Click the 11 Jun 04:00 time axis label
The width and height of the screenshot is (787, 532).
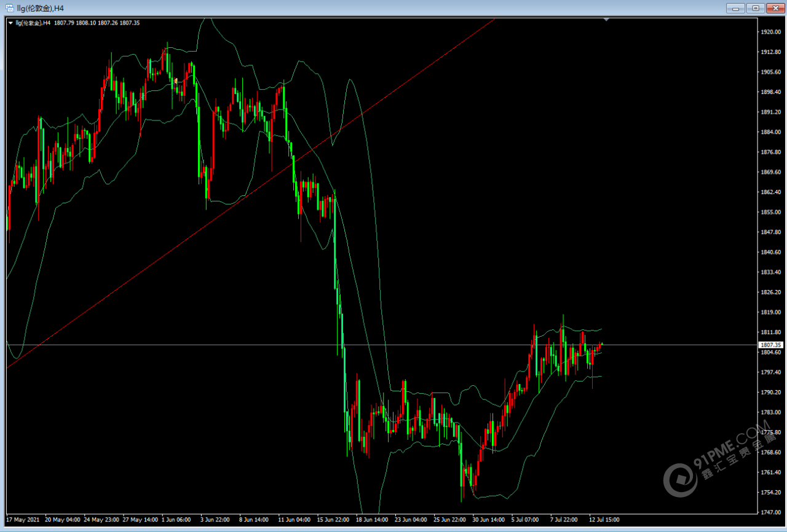point(294,519)
